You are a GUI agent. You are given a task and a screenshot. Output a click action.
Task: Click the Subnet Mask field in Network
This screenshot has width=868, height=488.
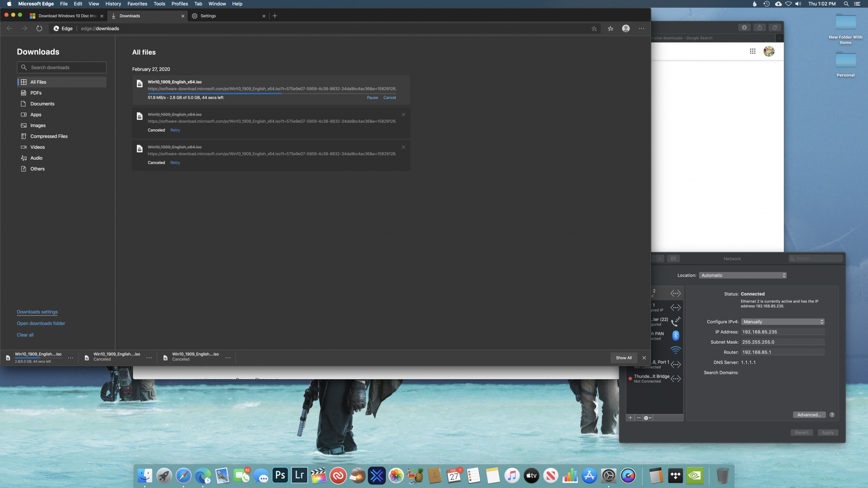783,342
